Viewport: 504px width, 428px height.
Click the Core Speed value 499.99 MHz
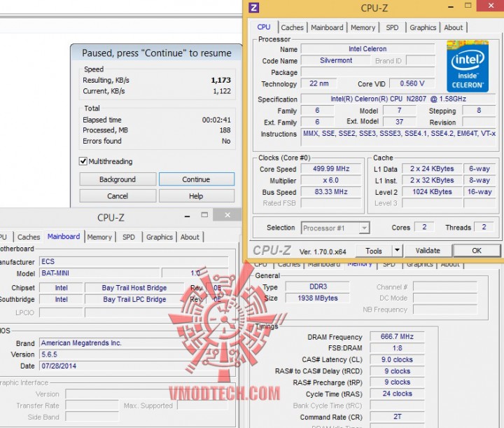331,169
